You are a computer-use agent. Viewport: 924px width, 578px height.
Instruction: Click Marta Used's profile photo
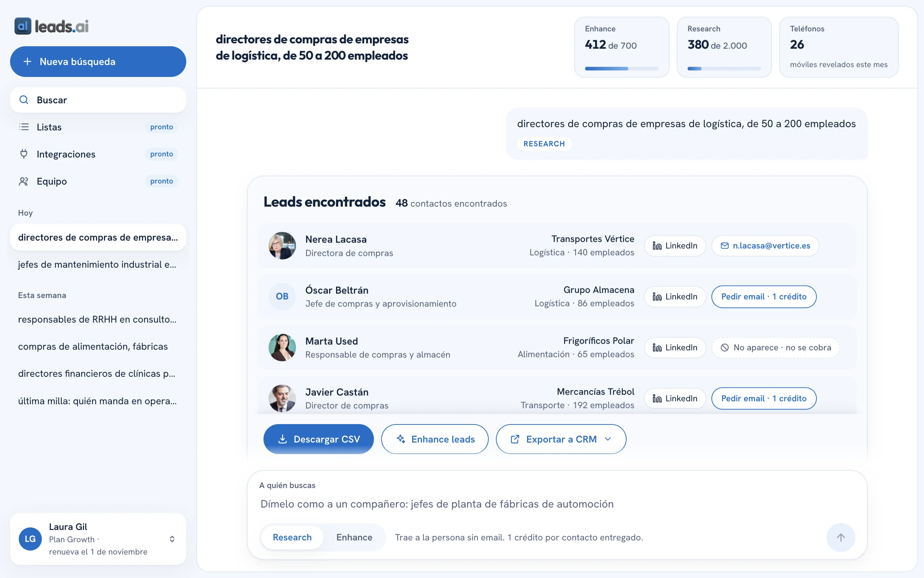tap(282, 348)
